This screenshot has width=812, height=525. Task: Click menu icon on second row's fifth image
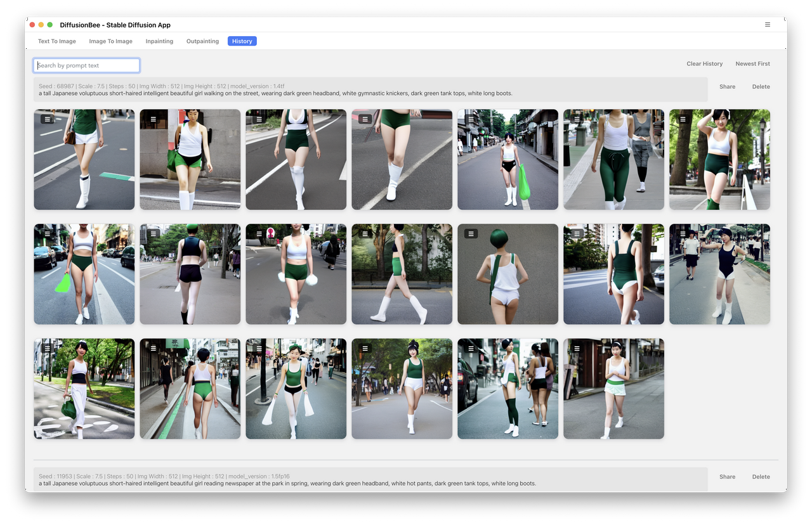pyautogui.click(x=471, y=233)
